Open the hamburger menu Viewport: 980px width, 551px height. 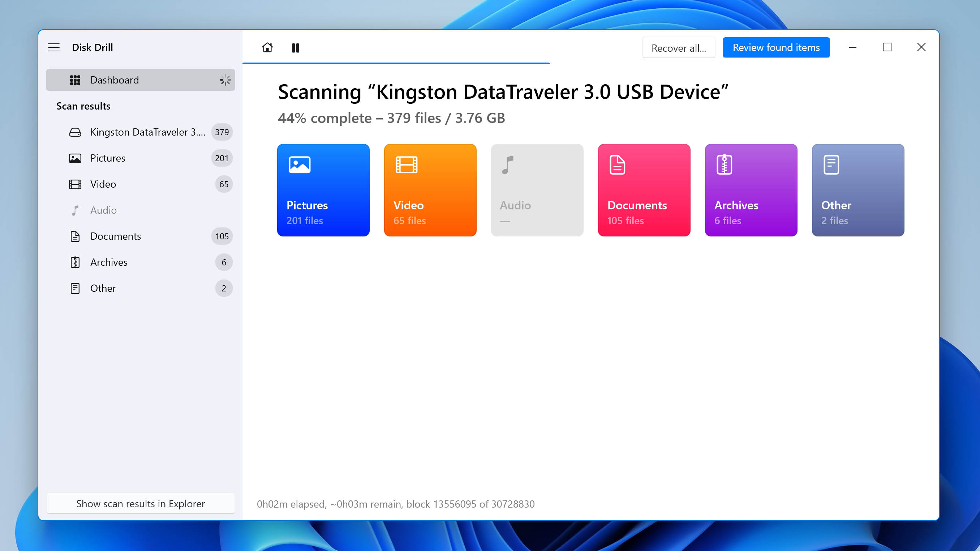tap(53, 48)
